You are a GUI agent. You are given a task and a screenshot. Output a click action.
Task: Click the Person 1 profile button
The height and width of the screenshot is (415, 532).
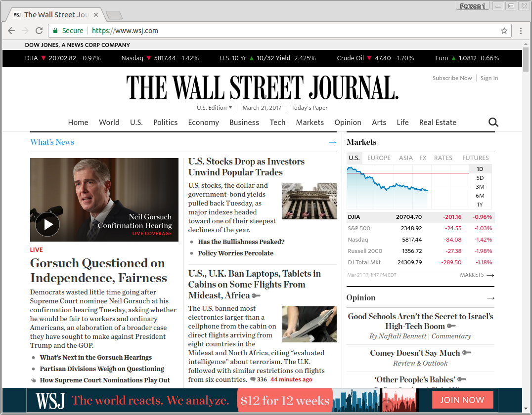472,6
